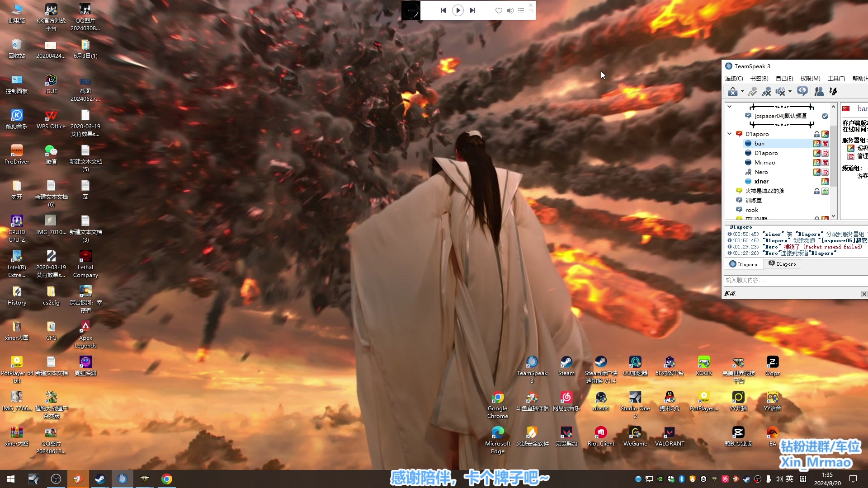Open TeamSpeak 权限(M) menu
Image resolution: width=868 pixels, height=488 pixels.
click(810, 79)
